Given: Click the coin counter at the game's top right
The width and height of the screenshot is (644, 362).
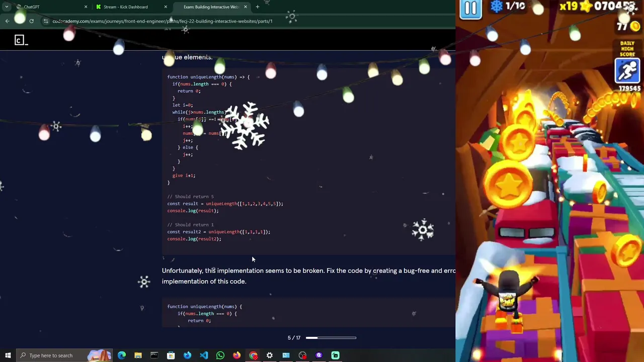Looking at the screenshot, I should (x=628, y=26).
